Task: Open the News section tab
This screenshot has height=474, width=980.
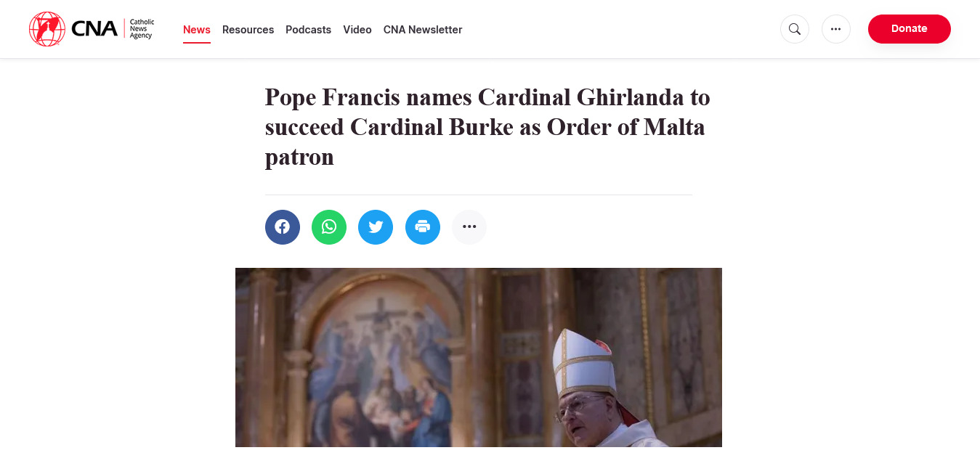Action: 197,30
